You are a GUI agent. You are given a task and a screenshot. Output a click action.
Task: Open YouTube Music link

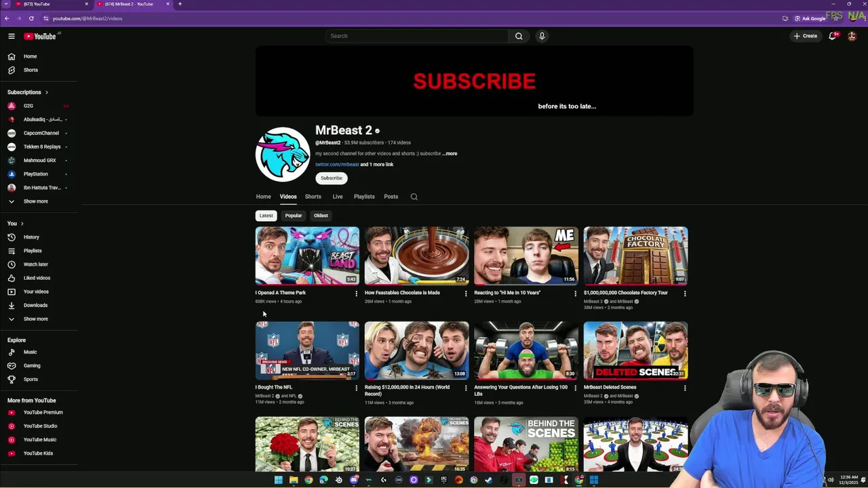39,439
